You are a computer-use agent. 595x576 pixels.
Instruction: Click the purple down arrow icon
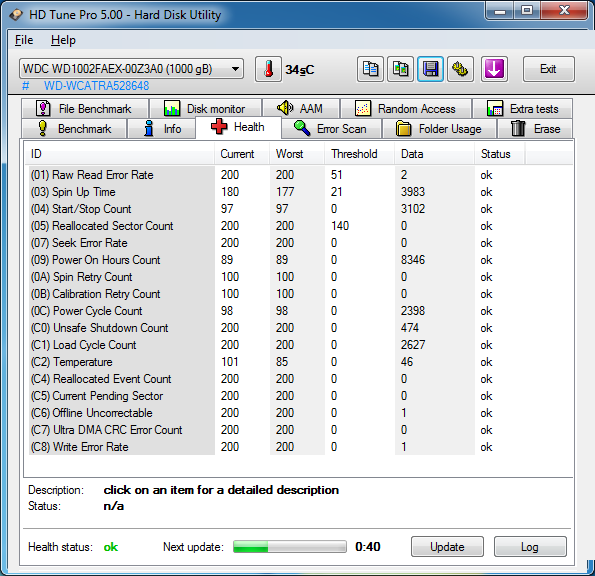[x=494, y=69]
